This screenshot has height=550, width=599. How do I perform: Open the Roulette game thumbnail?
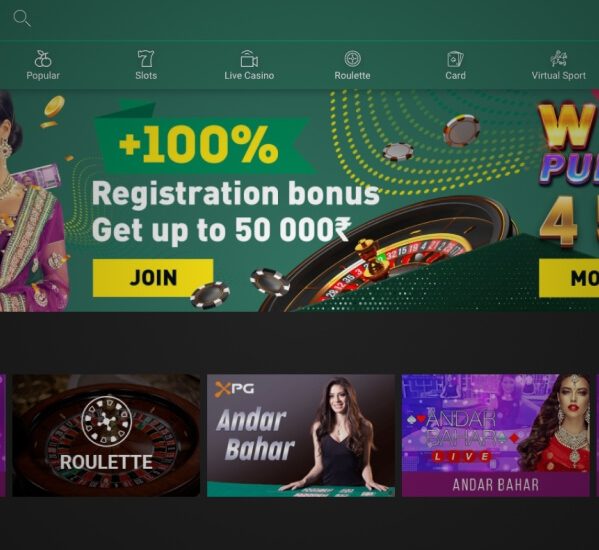[106, 435]
